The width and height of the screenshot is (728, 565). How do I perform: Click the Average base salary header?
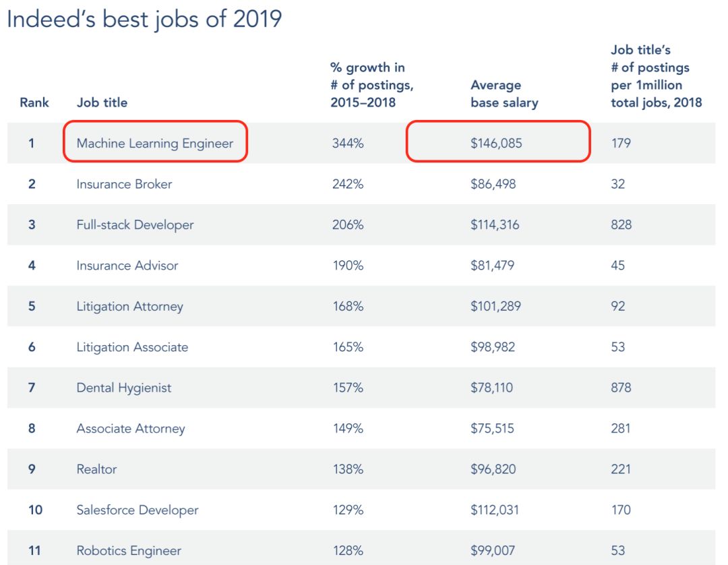click(504, 94)
